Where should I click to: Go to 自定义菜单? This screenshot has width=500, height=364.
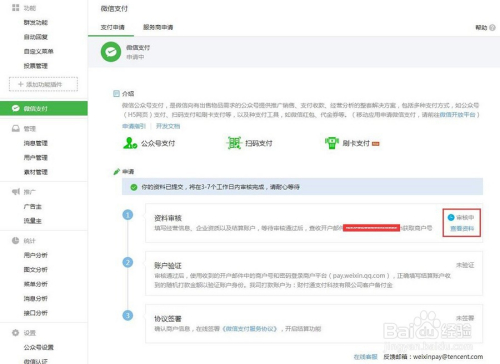(x=39, y=51)
